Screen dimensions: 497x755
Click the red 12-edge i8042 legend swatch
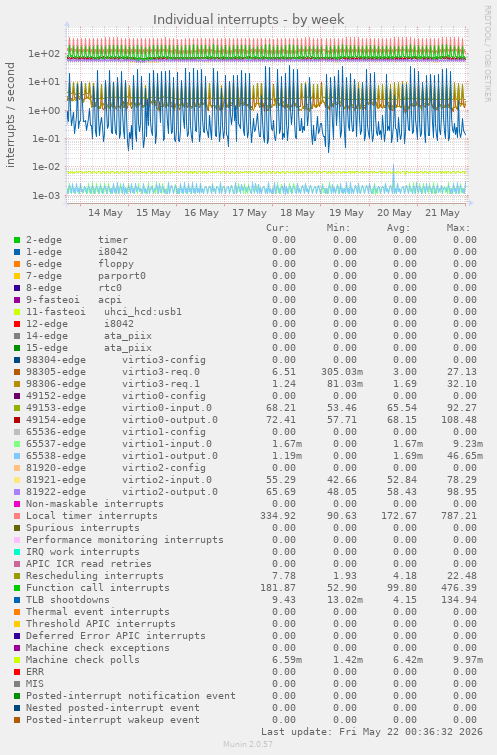17,324
